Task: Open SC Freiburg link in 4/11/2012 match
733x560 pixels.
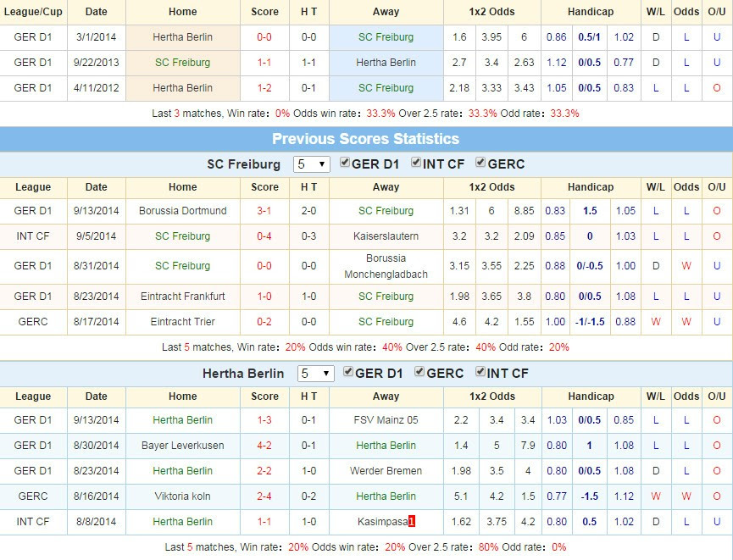Action: (x=386, y=88)
